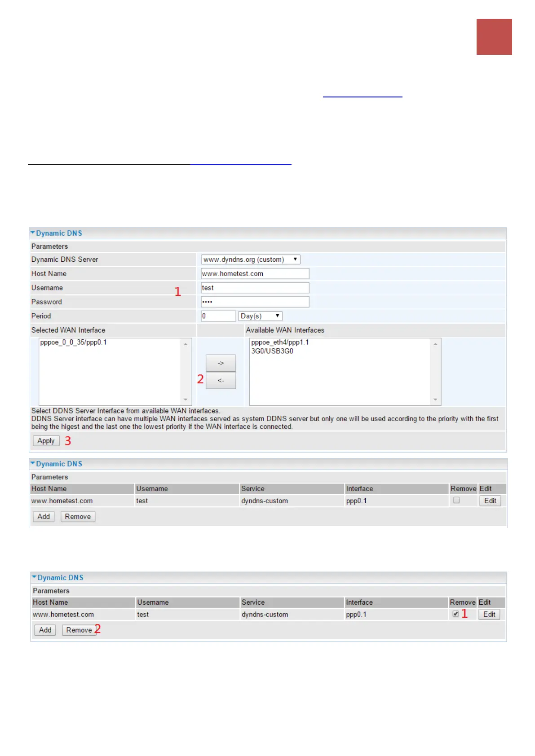Click Edit in the row with checked Remove box
This screenshot has height=756, width=535.
coord(489,614)
